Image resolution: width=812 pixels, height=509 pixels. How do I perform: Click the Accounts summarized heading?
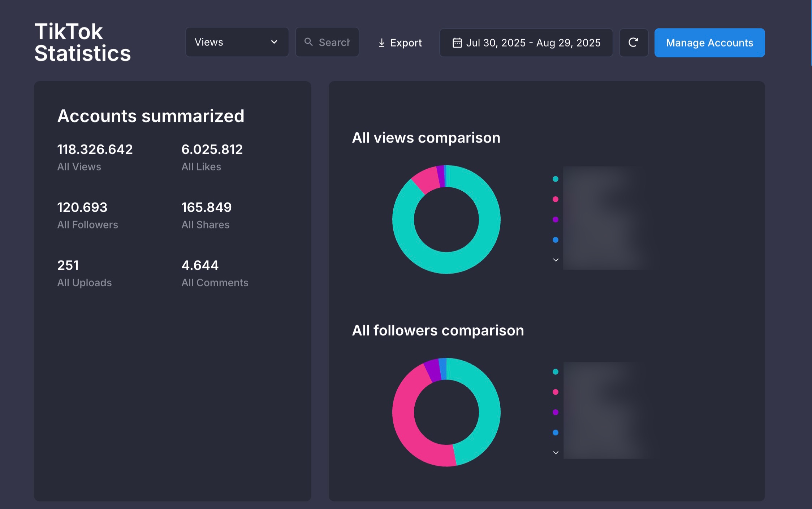coord(151,116)
